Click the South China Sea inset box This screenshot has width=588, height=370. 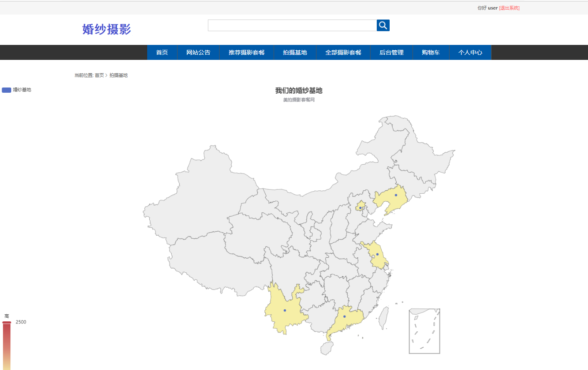pos(424,331)
